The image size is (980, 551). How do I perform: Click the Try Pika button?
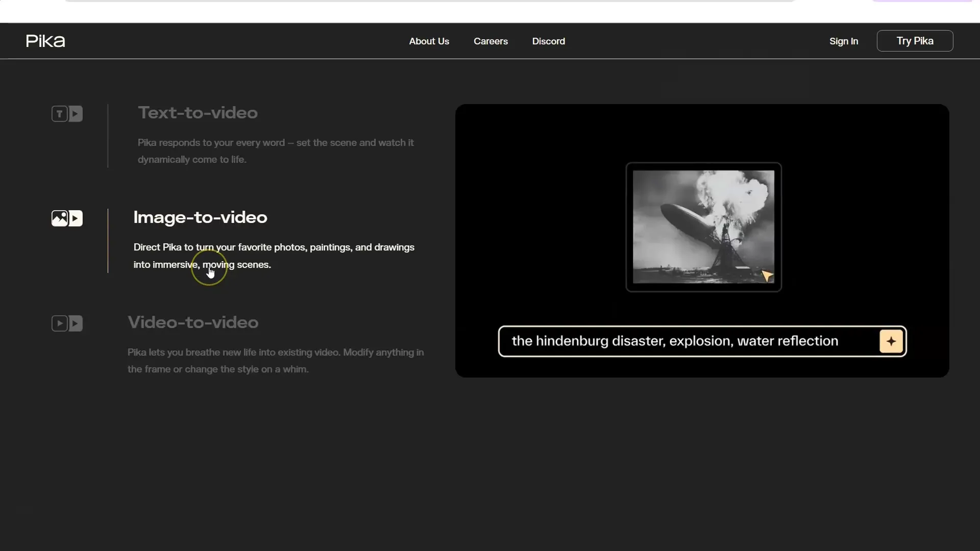pyautogui.click(x=915, y=40)
